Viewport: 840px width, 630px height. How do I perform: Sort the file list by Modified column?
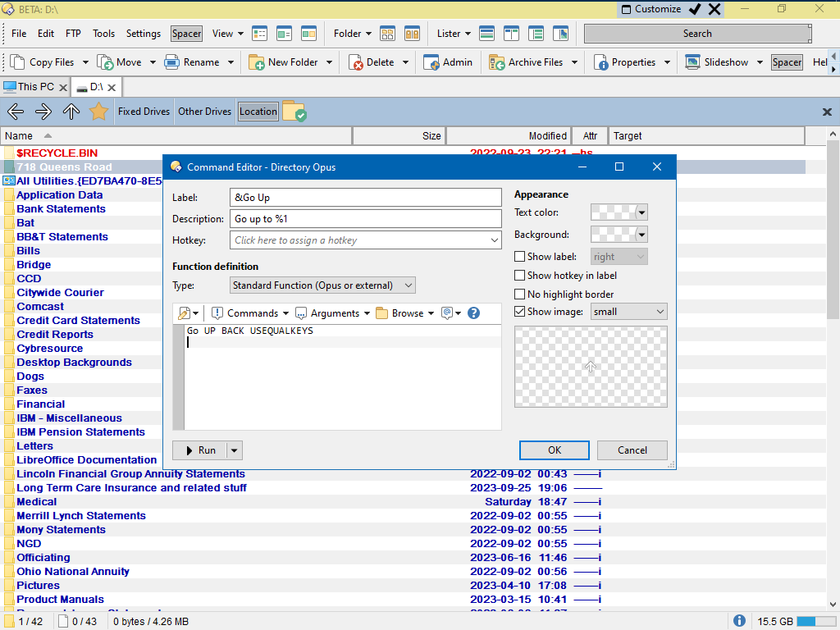tap(508, 136)
